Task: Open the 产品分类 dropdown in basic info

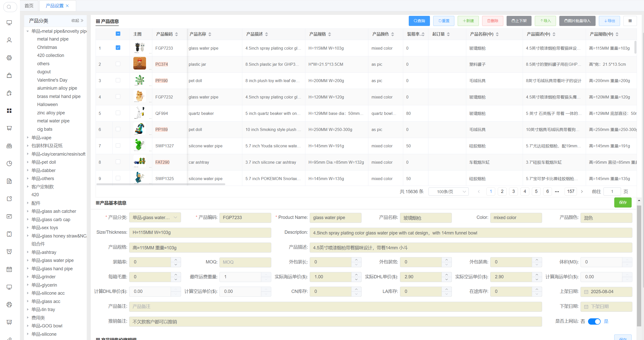Action: 155,218
